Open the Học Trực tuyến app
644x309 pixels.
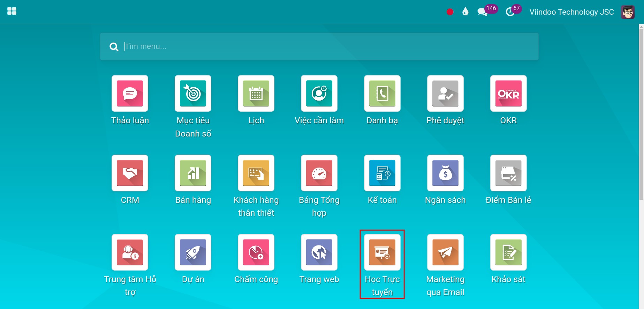click(382, 252)
